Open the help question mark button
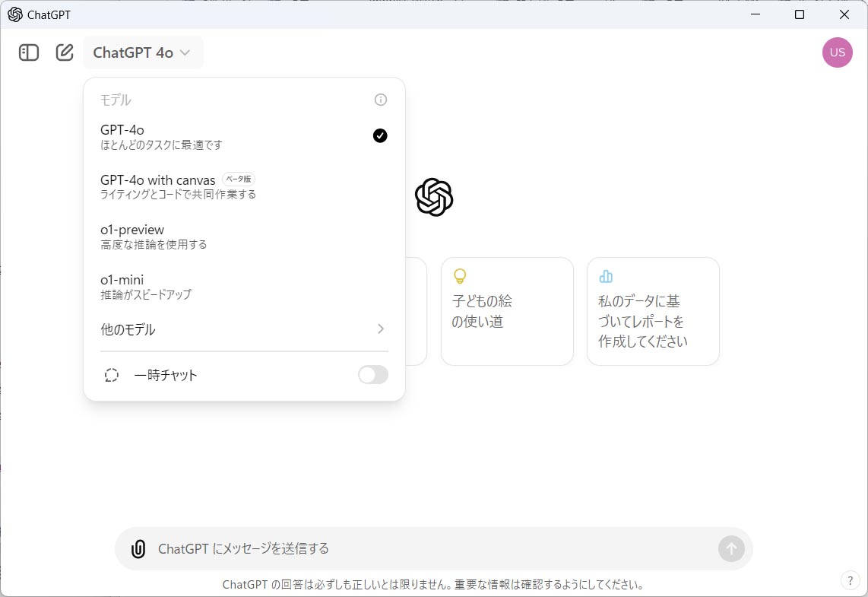 [x=851, y=581]
